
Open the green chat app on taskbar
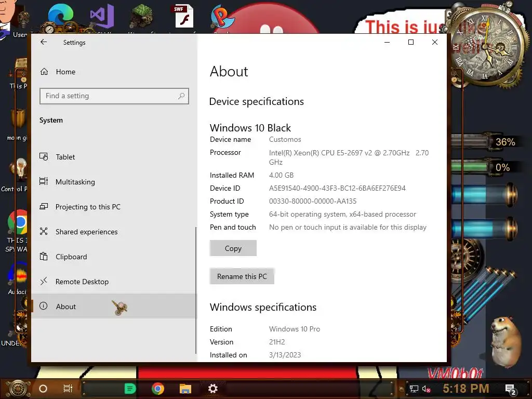130,389
